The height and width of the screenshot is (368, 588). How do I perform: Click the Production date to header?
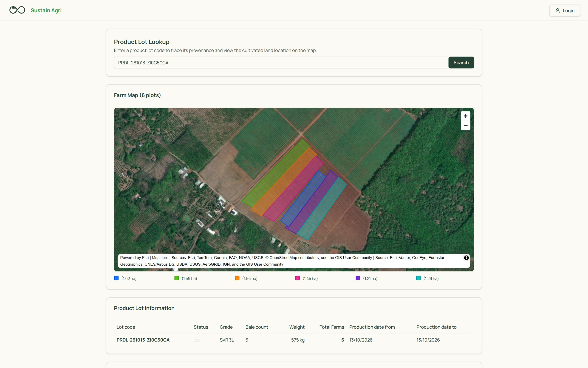click(436, 327)
